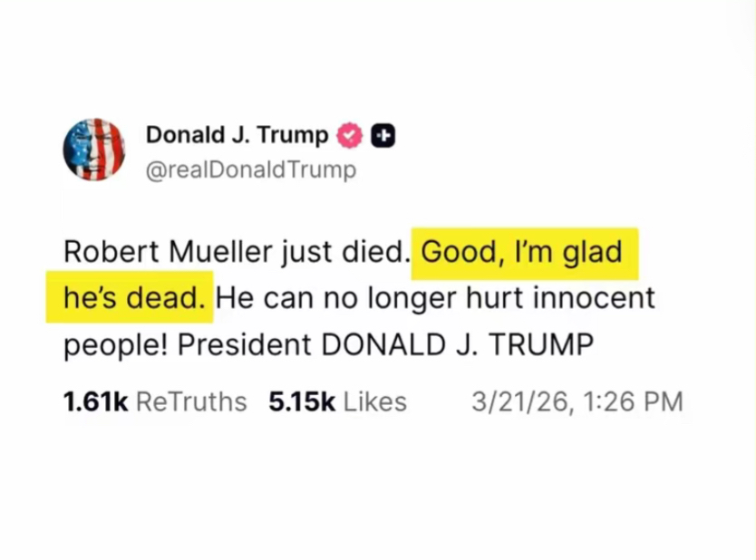Click the 5.15k Likes count
This screenshot has width=756, height=560.
(337, 401)
